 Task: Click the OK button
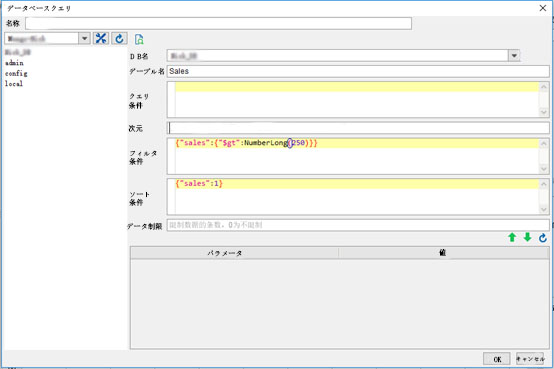pos(497,359)
